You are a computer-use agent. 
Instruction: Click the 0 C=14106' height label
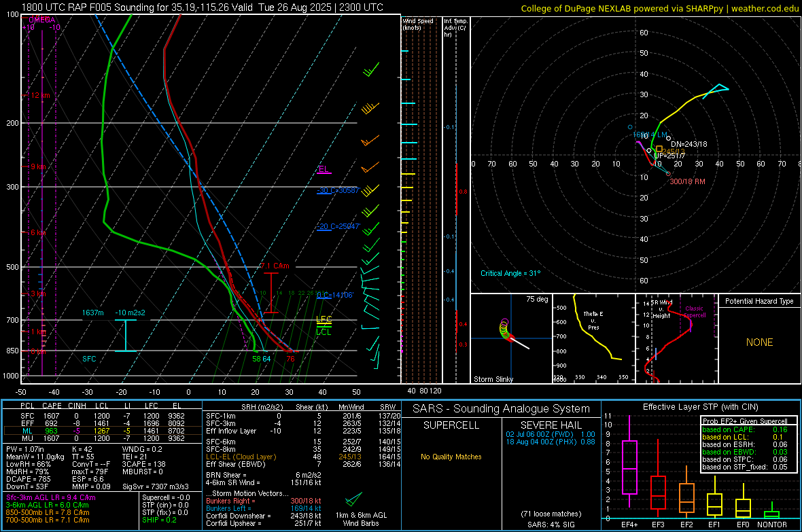334,295
